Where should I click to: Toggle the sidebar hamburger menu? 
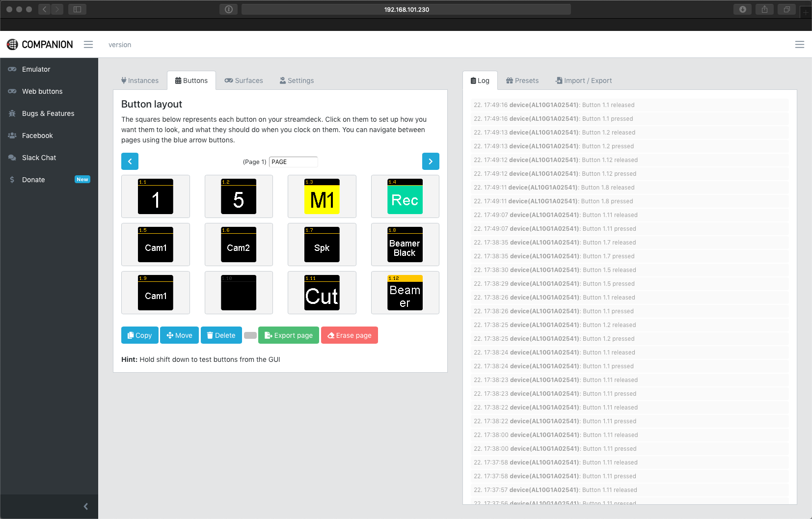(x=88, y=45)
